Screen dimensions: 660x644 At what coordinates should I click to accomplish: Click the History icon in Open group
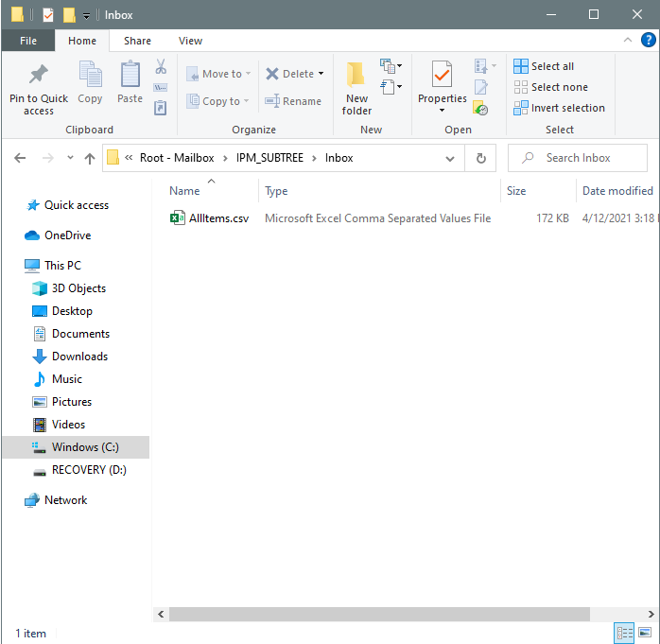(x=480, y=108)
